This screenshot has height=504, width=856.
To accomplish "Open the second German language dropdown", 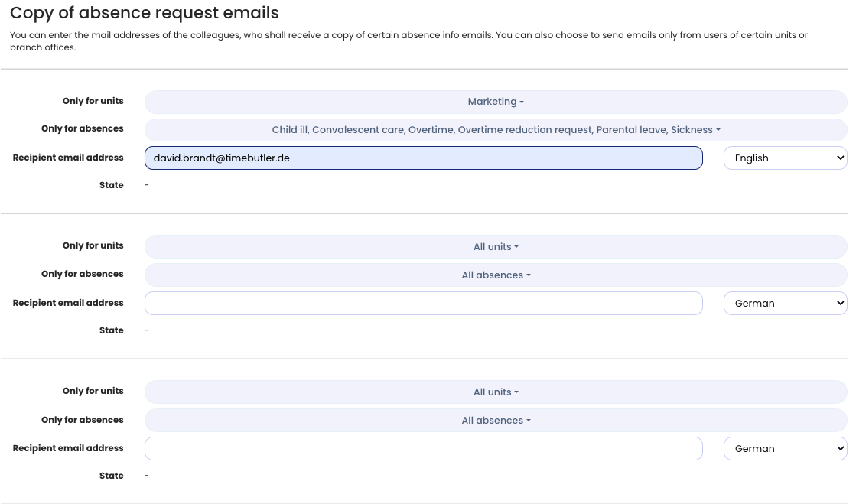I will [784, 303].
